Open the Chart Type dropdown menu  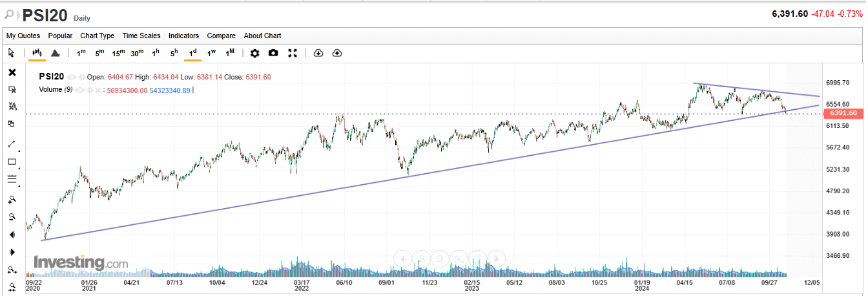(x=97, y=36)
